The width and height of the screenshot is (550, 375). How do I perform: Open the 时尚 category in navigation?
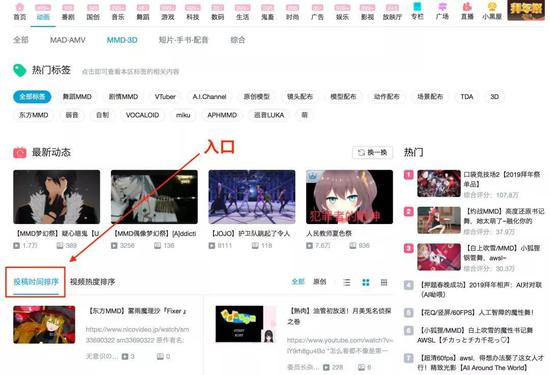[x=292, y=12]
